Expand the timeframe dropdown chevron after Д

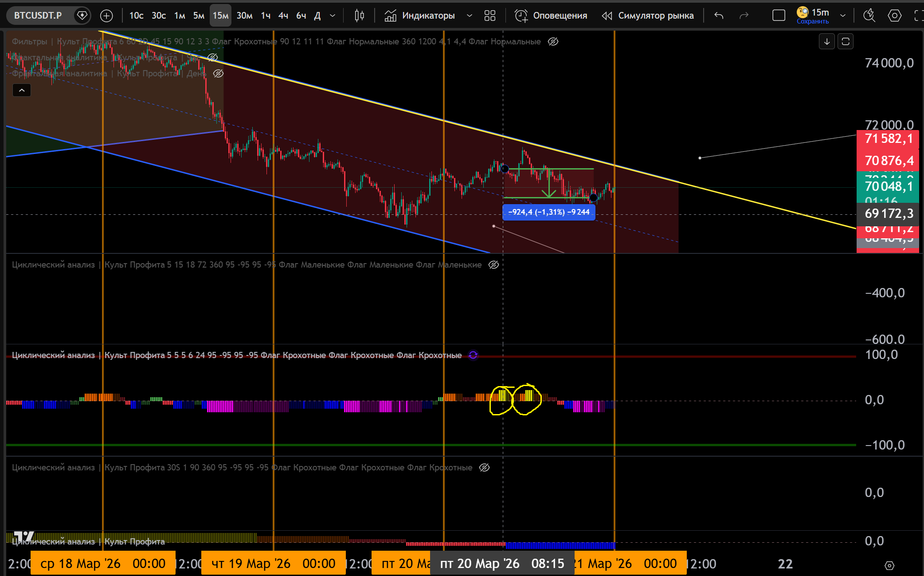coord(333,16)
